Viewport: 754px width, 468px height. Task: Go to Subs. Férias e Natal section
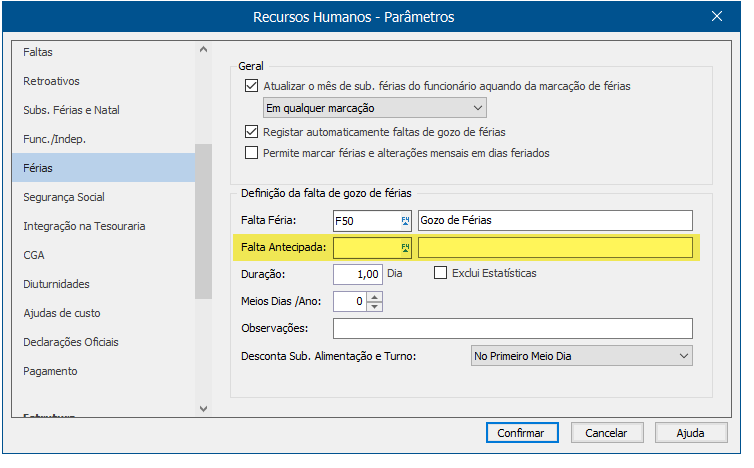71,110
